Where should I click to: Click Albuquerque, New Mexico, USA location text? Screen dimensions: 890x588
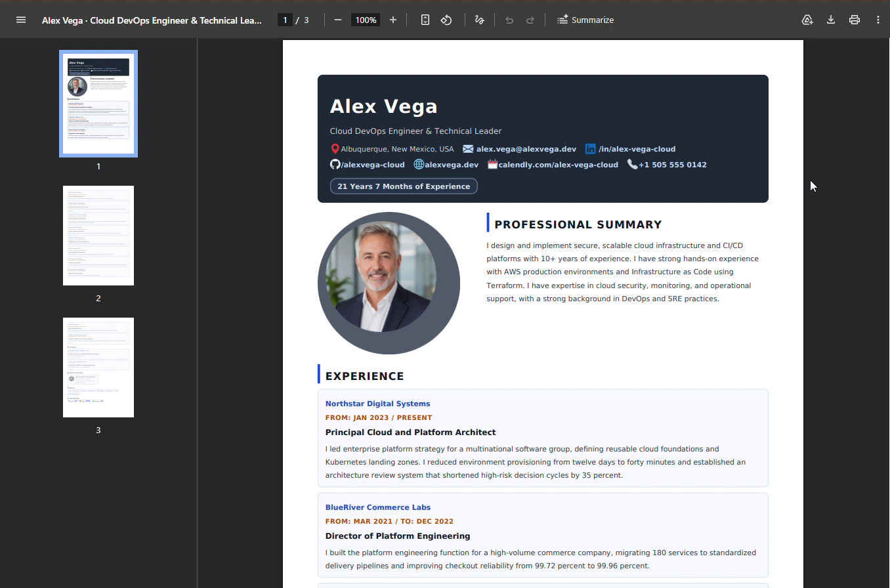pyautogui.click(x=397, y=149)
